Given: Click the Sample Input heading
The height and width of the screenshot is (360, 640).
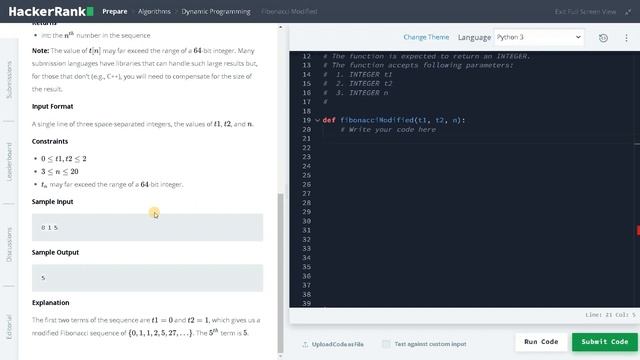Looking at the screenshot, I should tap(52, 202).
